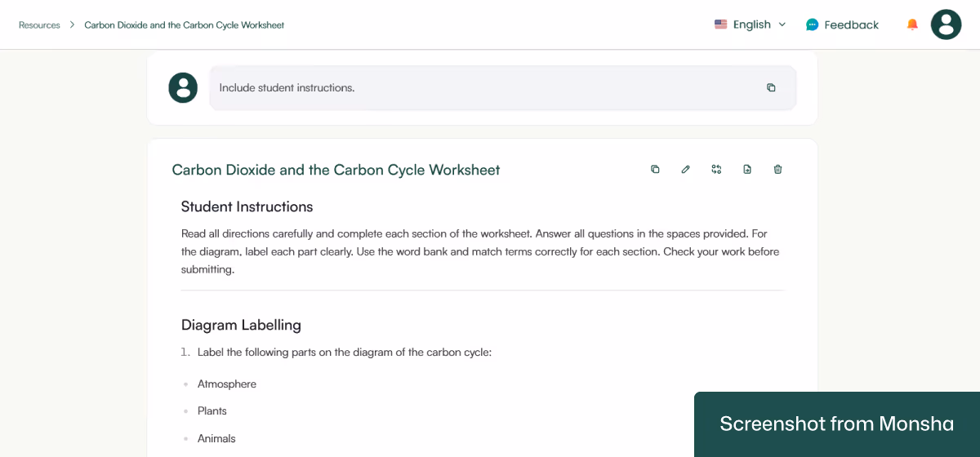Viewport: 980px width, 457px height.
Task: Click the regenerate/transform worksheet icon
Action: point(716,170)
